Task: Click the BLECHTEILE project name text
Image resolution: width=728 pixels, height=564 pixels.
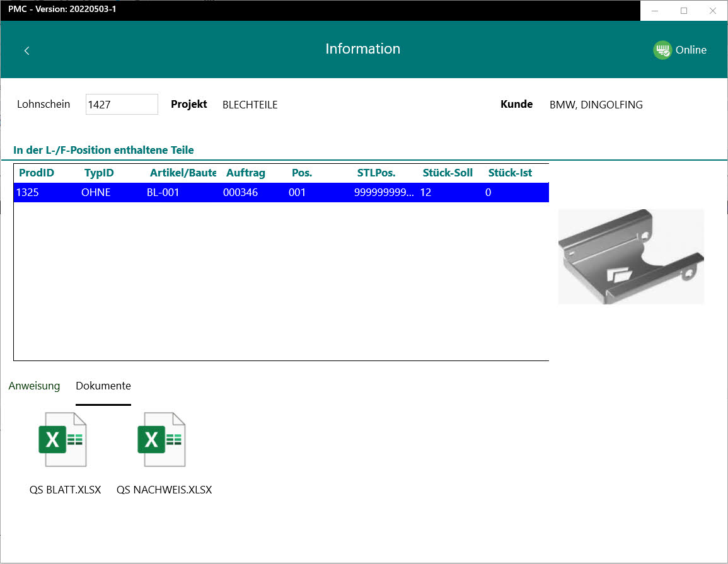Action: pos(250,105)
